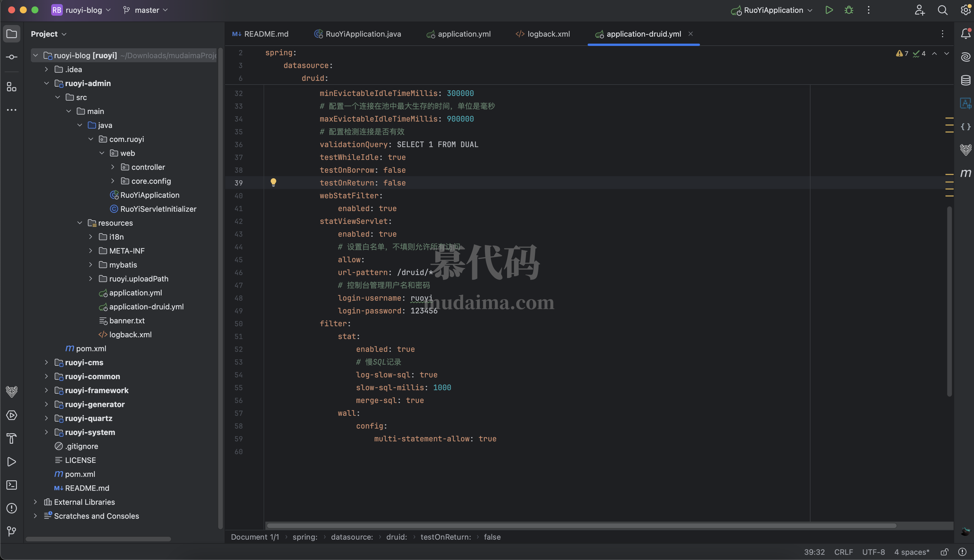Collapse the resources folder
Viewport: 974px width, 560px height.
pos(80,223)
